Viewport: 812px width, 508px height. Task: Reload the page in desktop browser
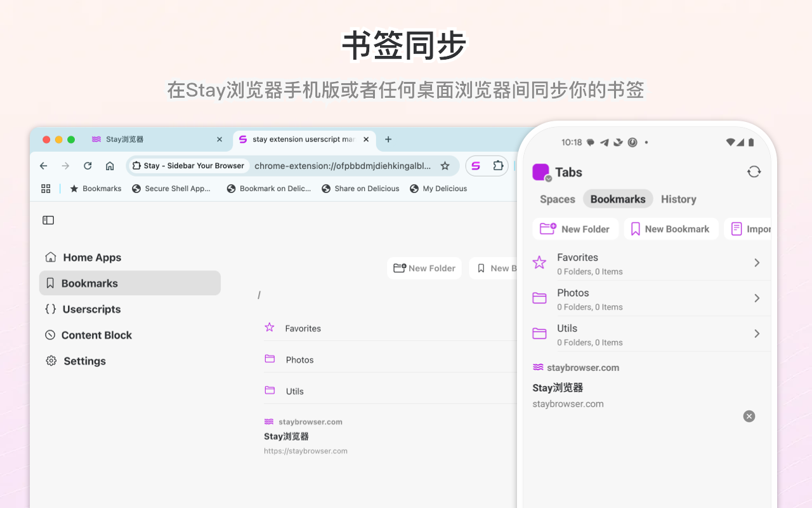[x=88, y=166]
